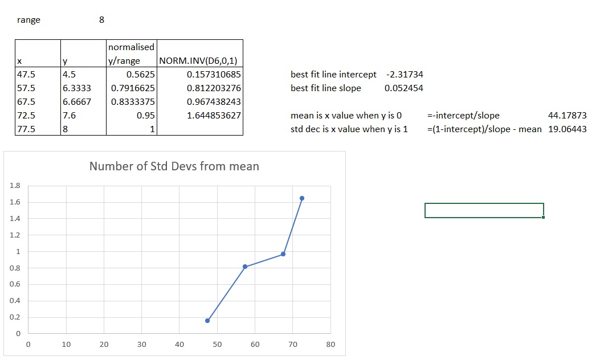604x364 pixels.
Task: Click the fill handle of the active cell
Action: [543, 217]
